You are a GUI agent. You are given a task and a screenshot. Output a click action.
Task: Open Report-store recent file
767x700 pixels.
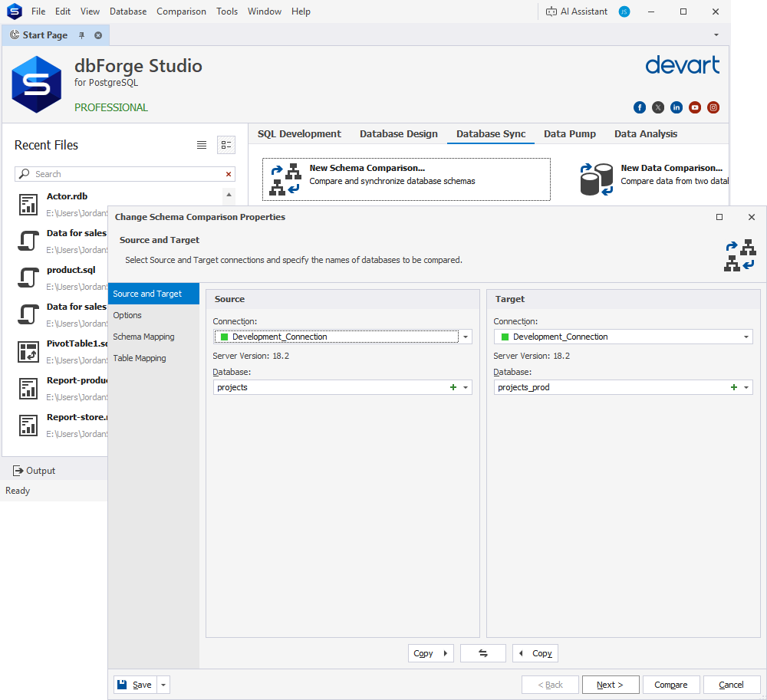click(x=63, y=426)
